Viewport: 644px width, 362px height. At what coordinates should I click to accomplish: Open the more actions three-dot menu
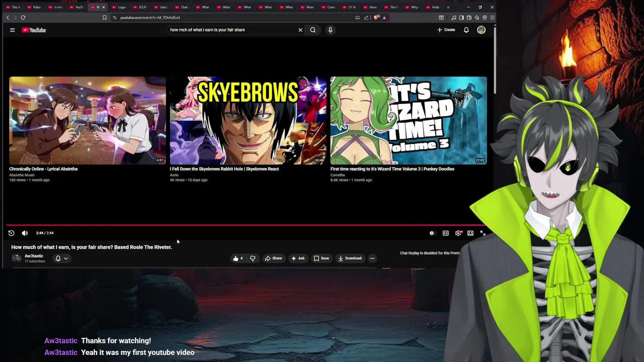pyautogui.click(x=372, y=258)
